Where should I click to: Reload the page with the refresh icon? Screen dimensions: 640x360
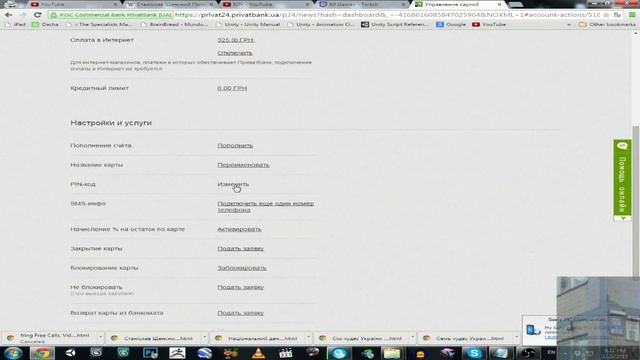click(x=38, y=15)
